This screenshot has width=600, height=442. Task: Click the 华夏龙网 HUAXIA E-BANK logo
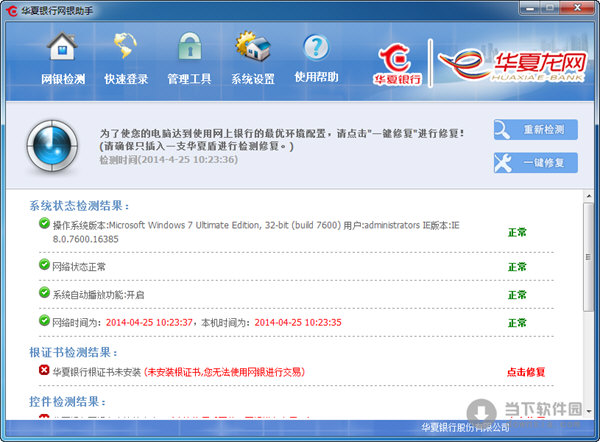click(x=512, y=64)
